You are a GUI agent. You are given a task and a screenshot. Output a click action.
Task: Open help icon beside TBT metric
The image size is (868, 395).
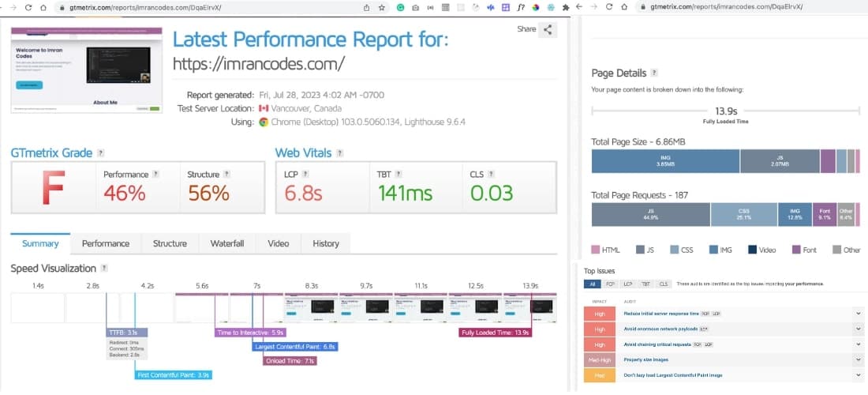[x=398, y=174]
